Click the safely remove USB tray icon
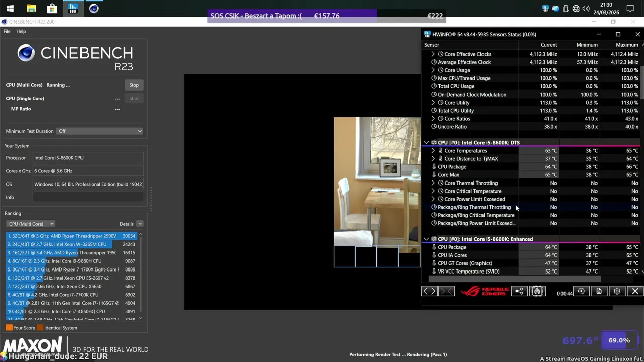The image size is (644, 362). click(x=566, y=9)
